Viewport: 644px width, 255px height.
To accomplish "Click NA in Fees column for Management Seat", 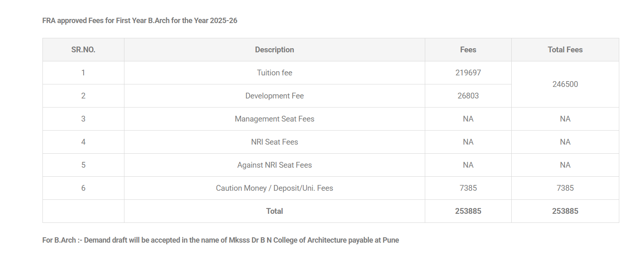I will pos(468,119).
